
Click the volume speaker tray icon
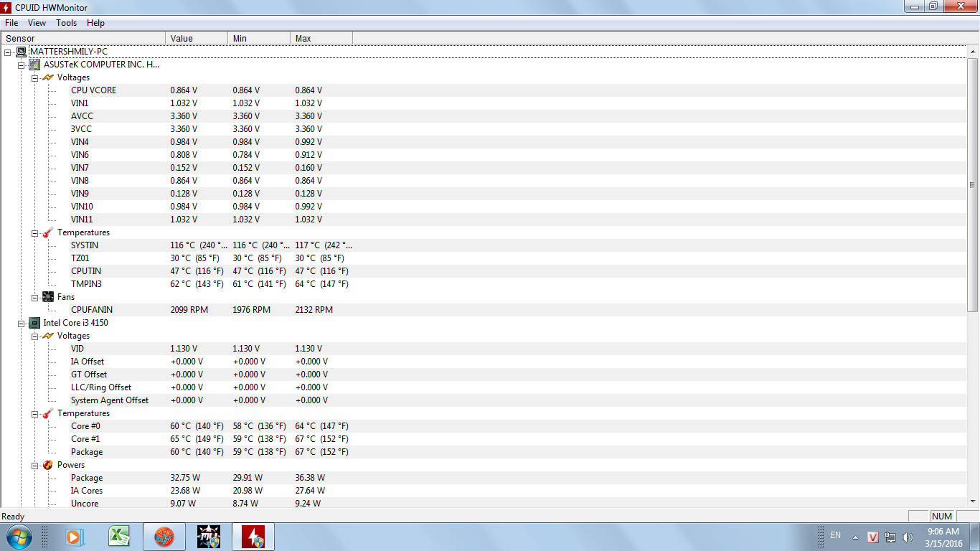(x=908, y=537)
